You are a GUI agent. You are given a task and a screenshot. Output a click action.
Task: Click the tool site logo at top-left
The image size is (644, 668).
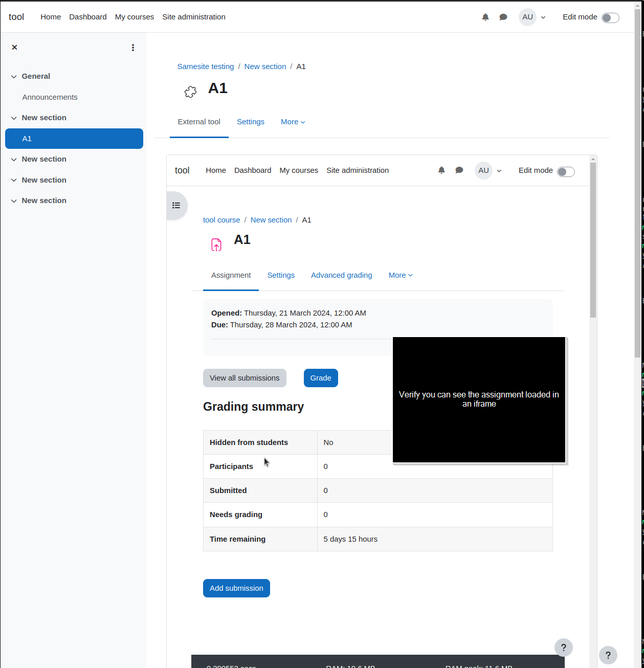click(16, 17)
